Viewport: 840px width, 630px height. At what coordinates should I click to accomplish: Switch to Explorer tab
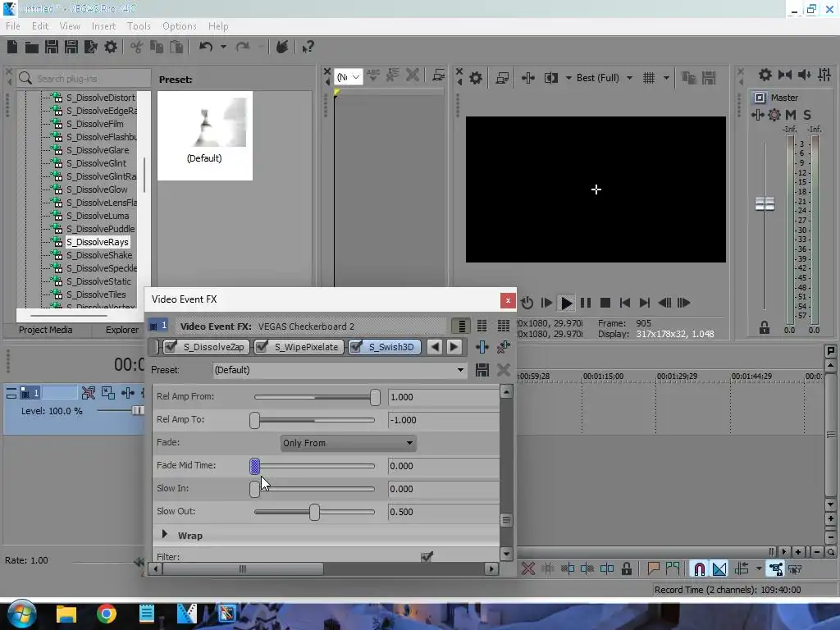[x=122, y=330]
